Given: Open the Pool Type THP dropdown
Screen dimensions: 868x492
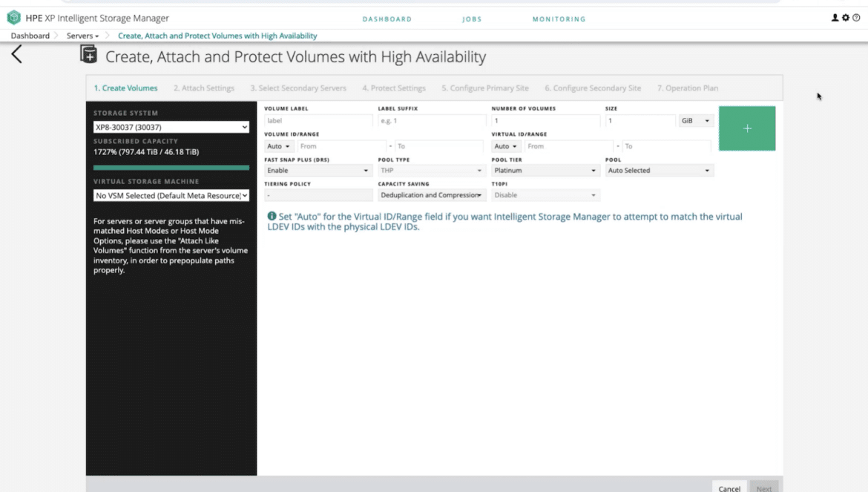Looking at the screenshot, I should 432,171.
